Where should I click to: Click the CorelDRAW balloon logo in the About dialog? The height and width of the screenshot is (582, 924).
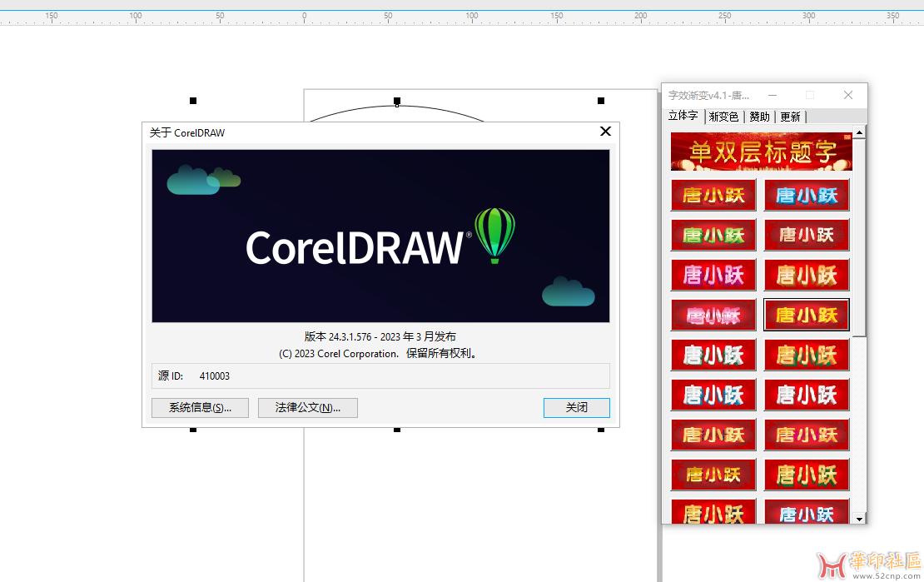point(494,236)
